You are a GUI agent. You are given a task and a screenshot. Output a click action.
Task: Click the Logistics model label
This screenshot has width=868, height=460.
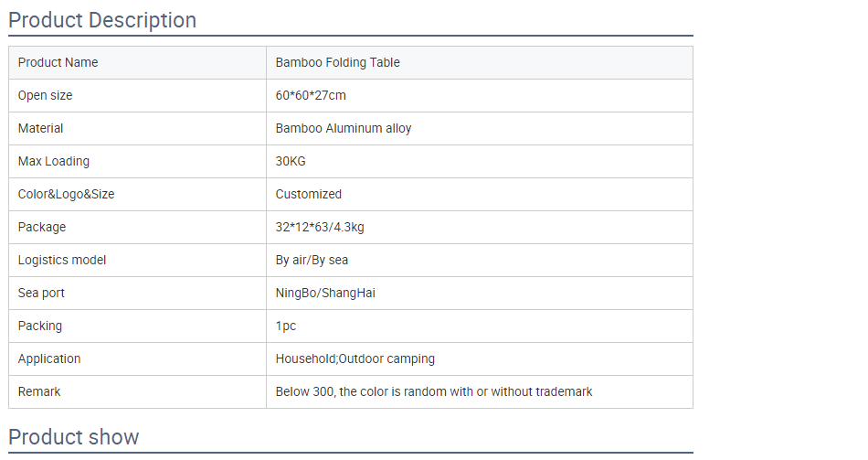62,260
